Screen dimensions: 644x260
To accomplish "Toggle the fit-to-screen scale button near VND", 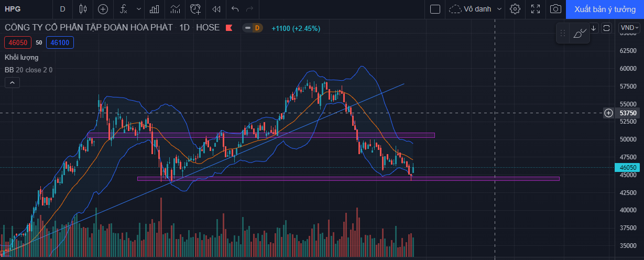I will click(x=607, y=28).
